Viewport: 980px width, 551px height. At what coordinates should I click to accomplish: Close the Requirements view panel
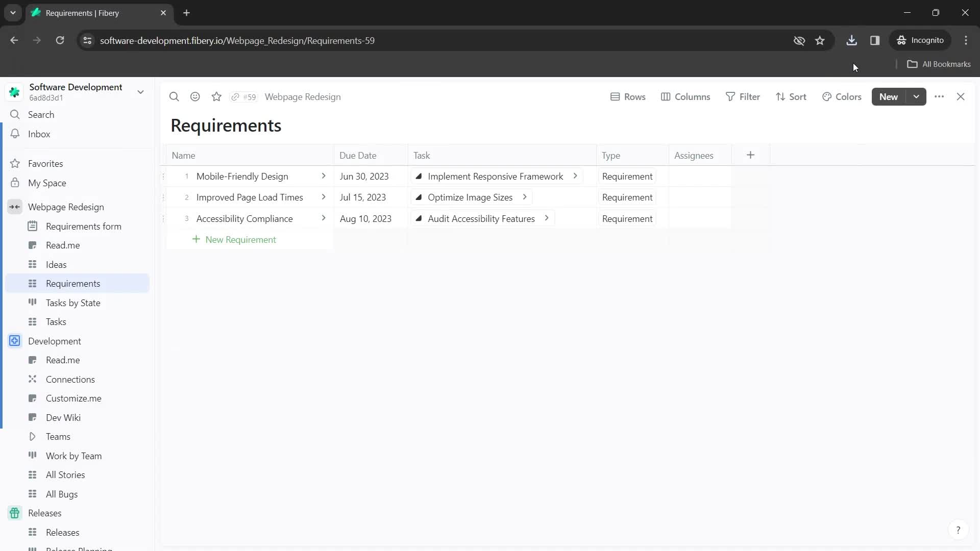[961, 97]
